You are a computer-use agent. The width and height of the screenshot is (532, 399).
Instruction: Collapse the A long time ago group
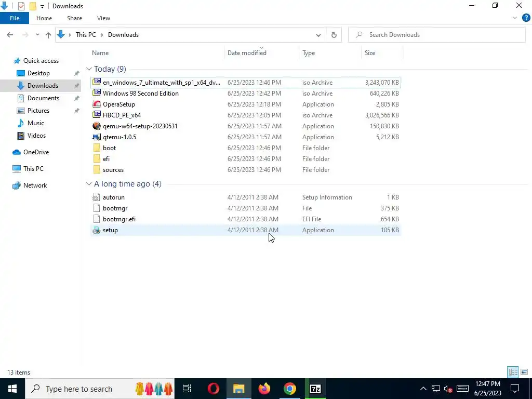point(89,183)
